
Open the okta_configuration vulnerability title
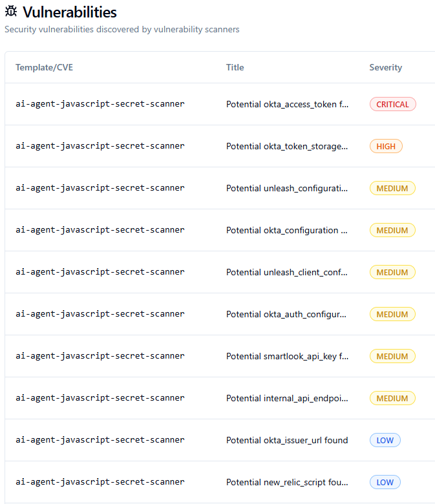pyautogui.click(x=288, y=230)
